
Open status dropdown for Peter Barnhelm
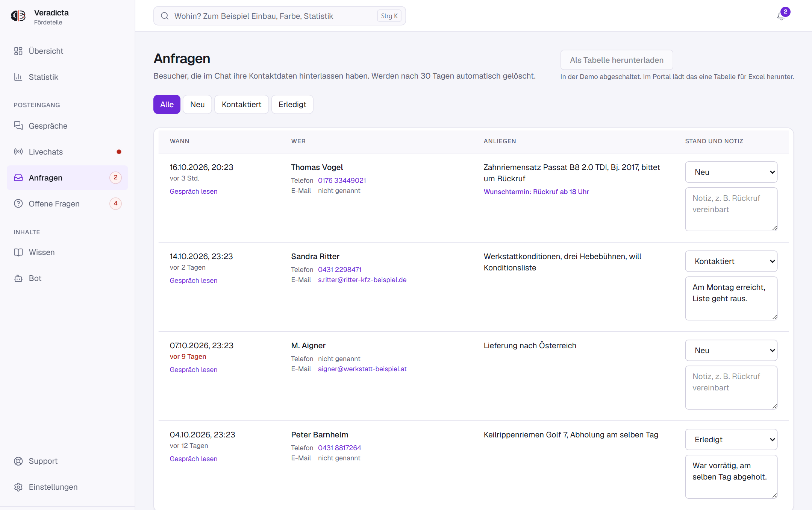point(731,440)
